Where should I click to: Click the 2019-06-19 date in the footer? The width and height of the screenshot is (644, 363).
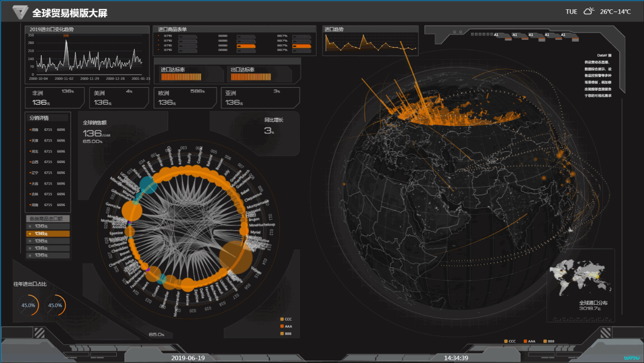[x=188, y=358]
